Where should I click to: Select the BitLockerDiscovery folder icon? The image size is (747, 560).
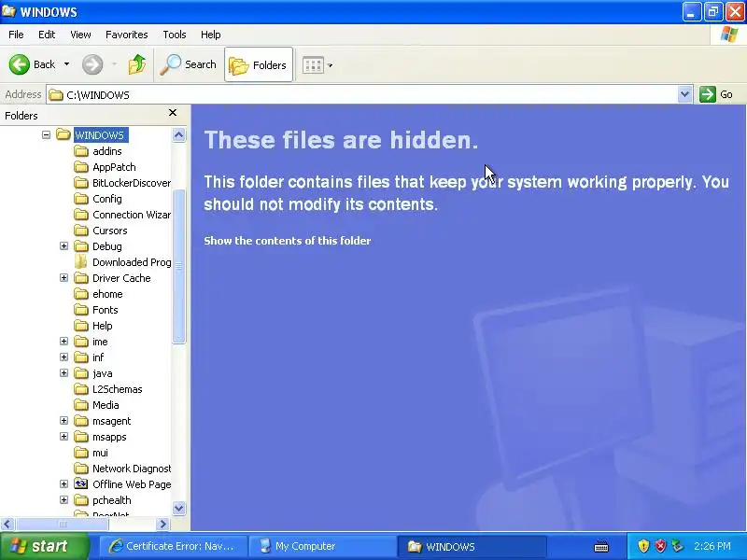81,183
